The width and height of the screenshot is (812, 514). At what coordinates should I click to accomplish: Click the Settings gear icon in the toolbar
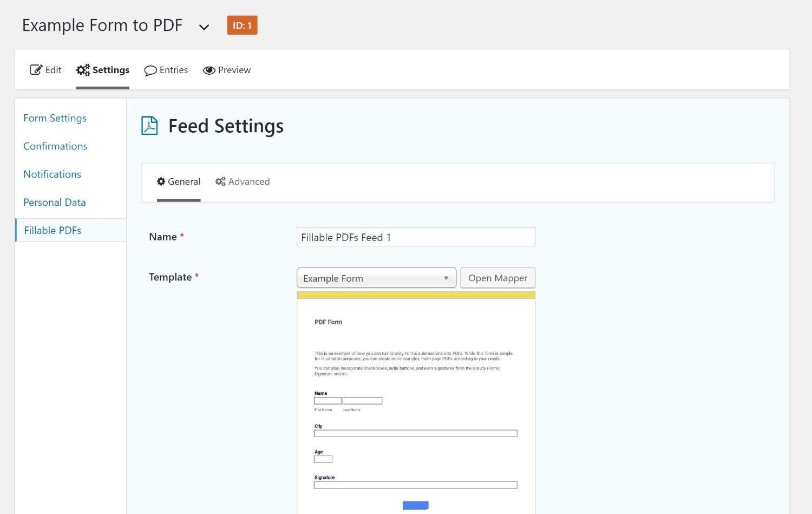coord(82,69)
